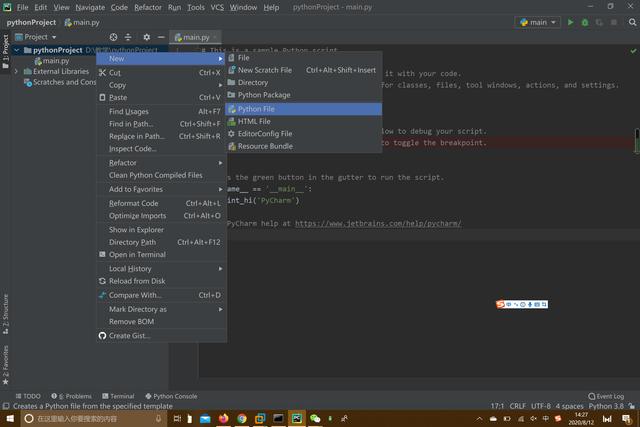The image size is (640, 427).
Task: Create New Scratch File
Action: coord(303,70)
